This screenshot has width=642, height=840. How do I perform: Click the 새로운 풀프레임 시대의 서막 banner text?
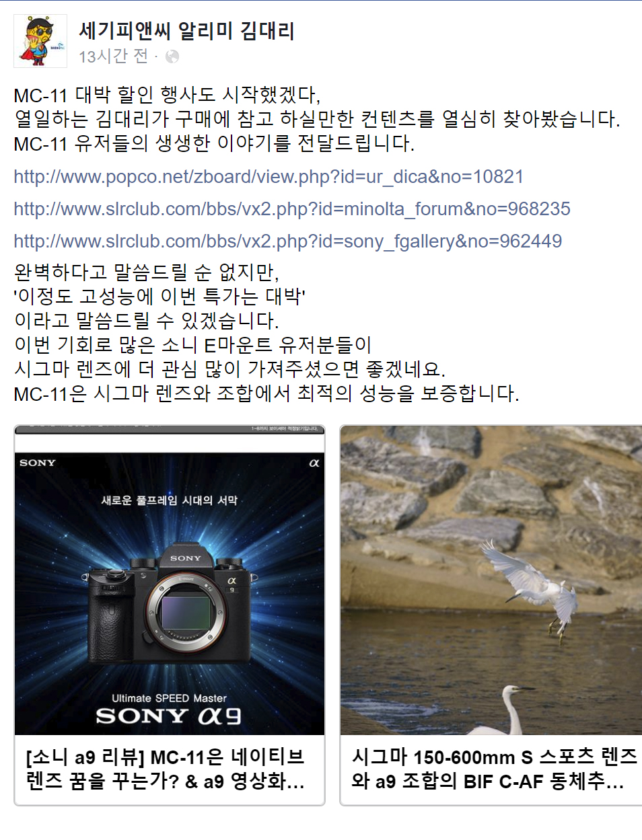coord(169,500)
